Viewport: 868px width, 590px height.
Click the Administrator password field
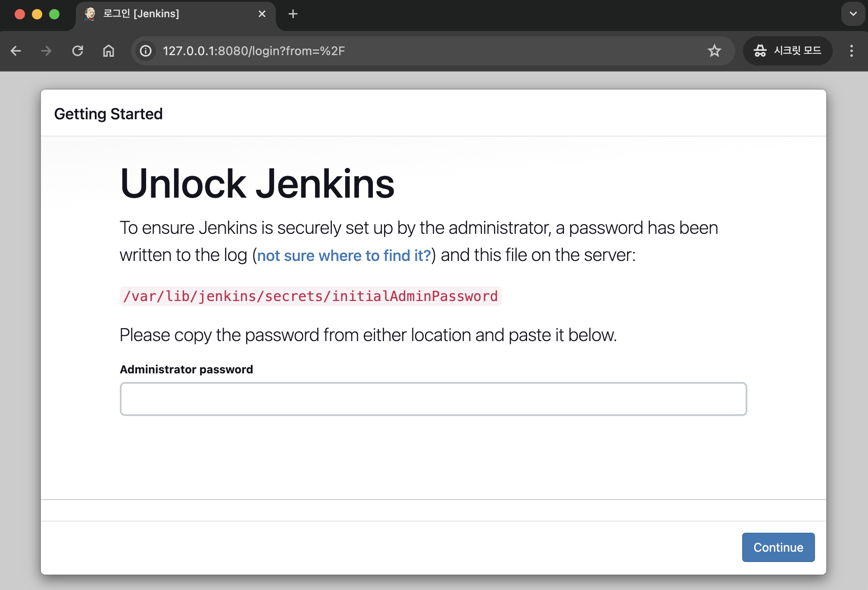[x=433, y=399]
